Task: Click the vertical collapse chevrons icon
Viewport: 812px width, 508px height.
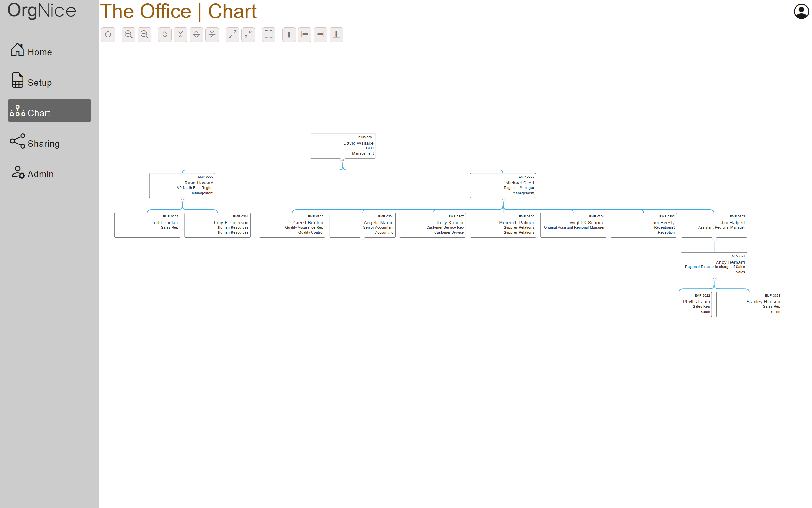Action: coord(180,34)
